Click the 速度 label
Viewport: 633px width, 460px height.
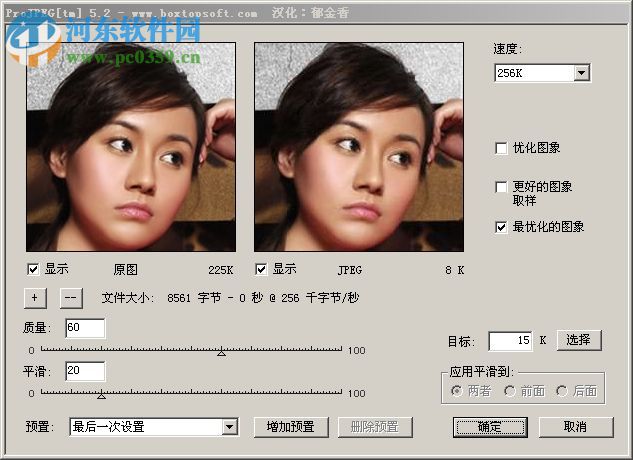tap(507, 49)
